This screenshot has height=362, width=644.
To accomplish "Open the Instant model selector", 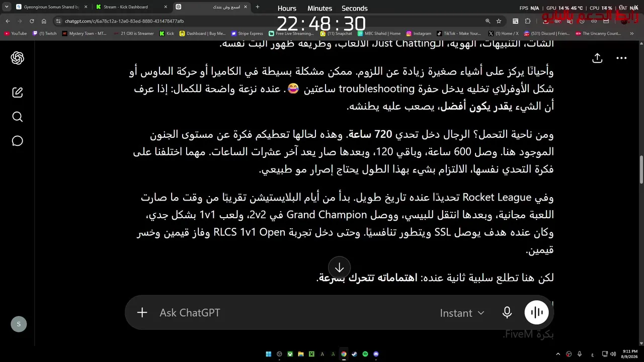I will 462,313.
